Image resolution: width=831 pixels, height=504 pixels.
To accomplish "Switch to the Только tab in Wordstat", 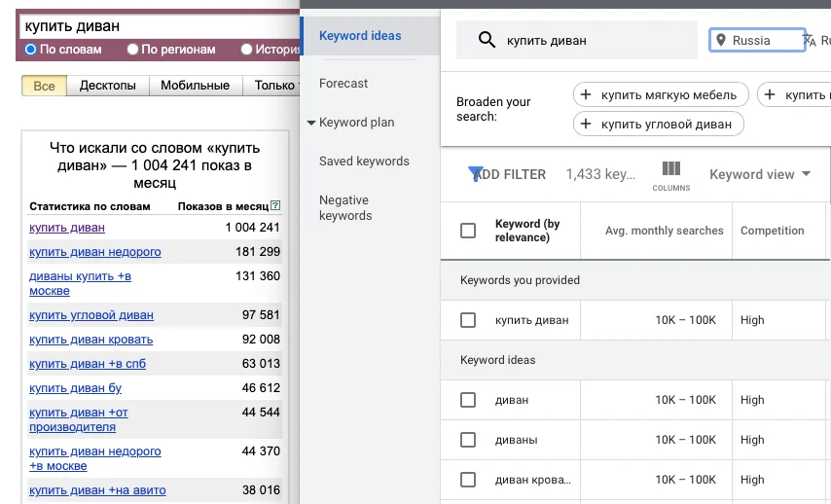I will coord(273,86).
